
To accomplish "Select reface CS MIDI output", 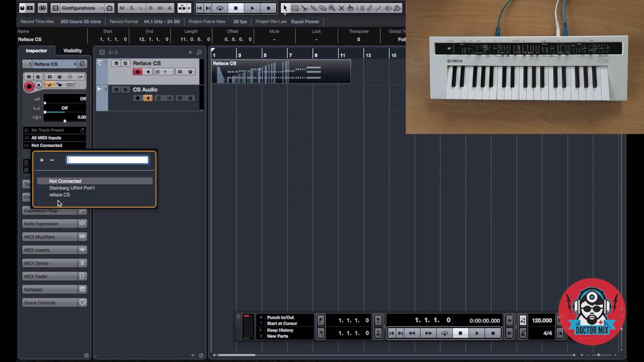I will click(x=95, y=195).
